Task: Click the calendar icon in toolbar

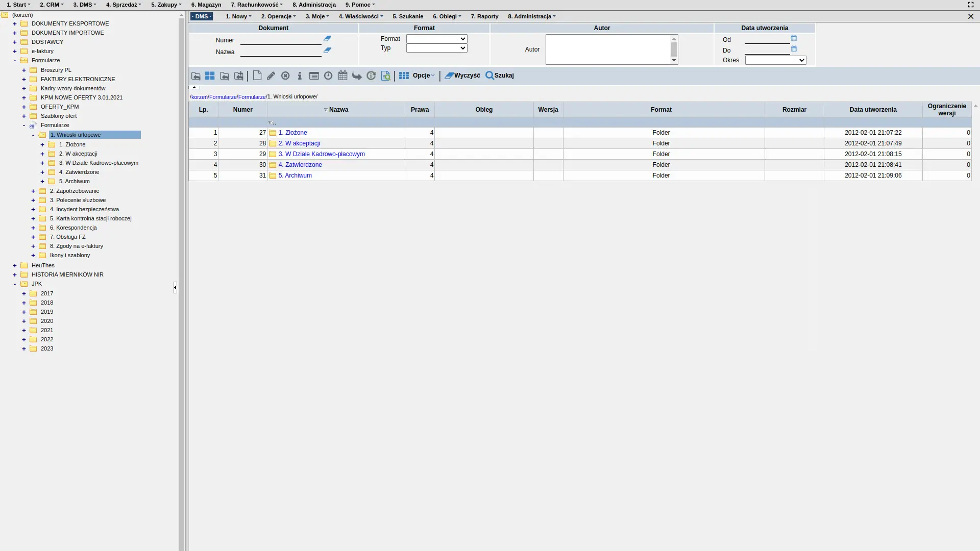Action: pyautogui.click(x=342, y=76)
